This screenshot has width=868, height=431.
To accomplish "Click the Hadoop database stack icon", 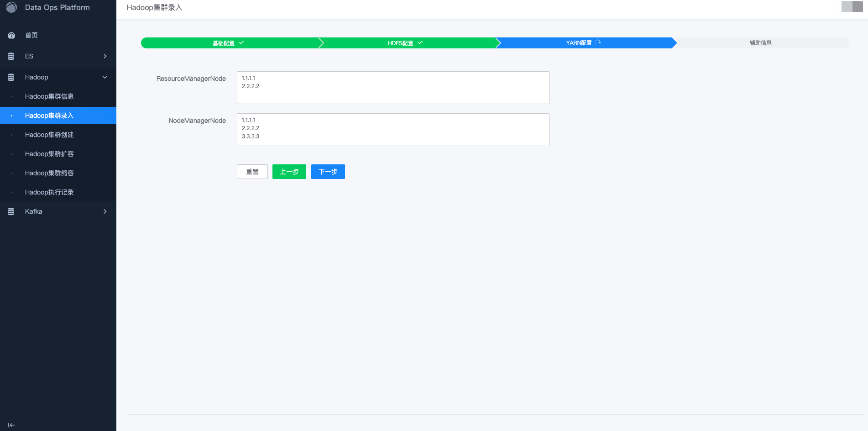I will pos(11,77).
